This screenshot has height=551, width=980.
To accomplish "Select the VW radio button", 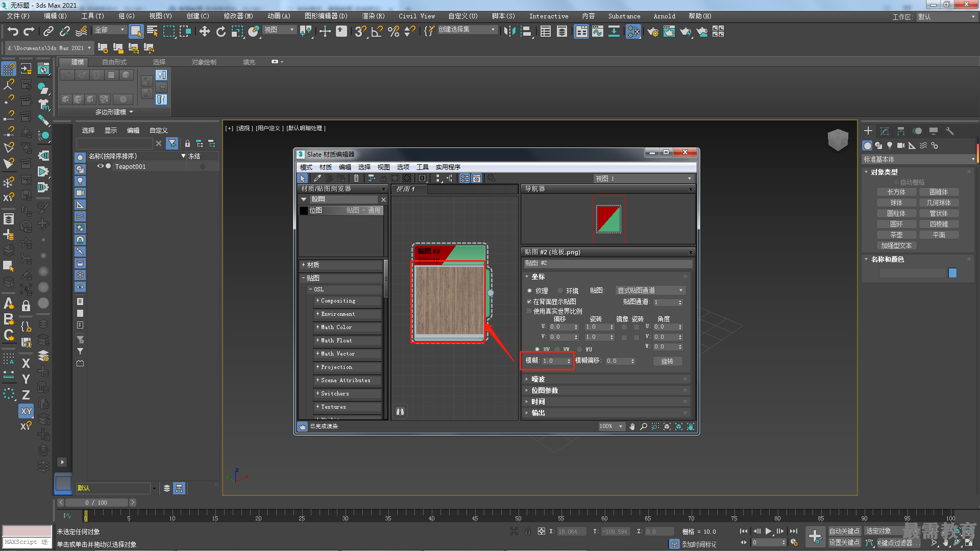I will click(557, 349).
